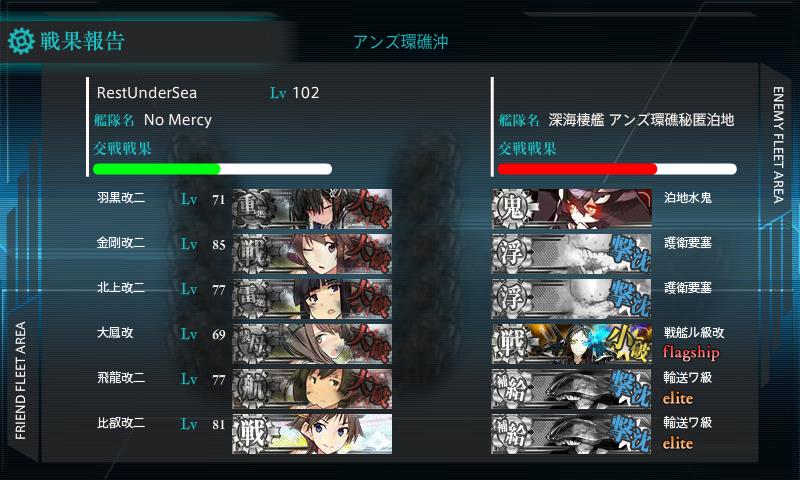800x480 pixels.
Task: Select 金剛改二 battleship banner
Action: click(x=312, y=254)
